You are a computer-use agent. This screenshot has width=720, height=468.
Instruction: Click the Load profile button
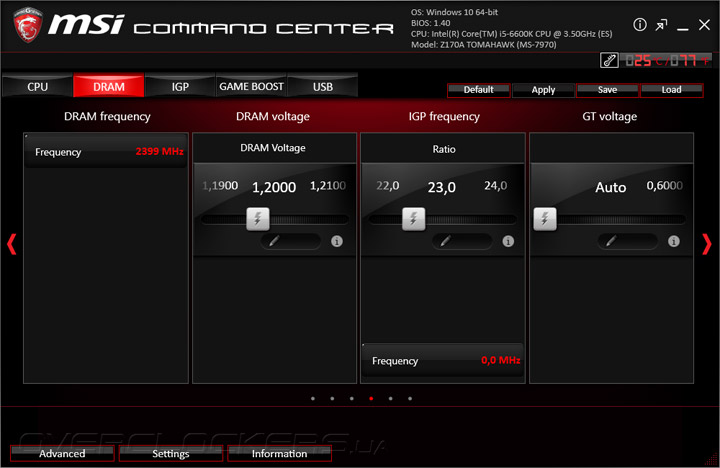coord(671,90)
